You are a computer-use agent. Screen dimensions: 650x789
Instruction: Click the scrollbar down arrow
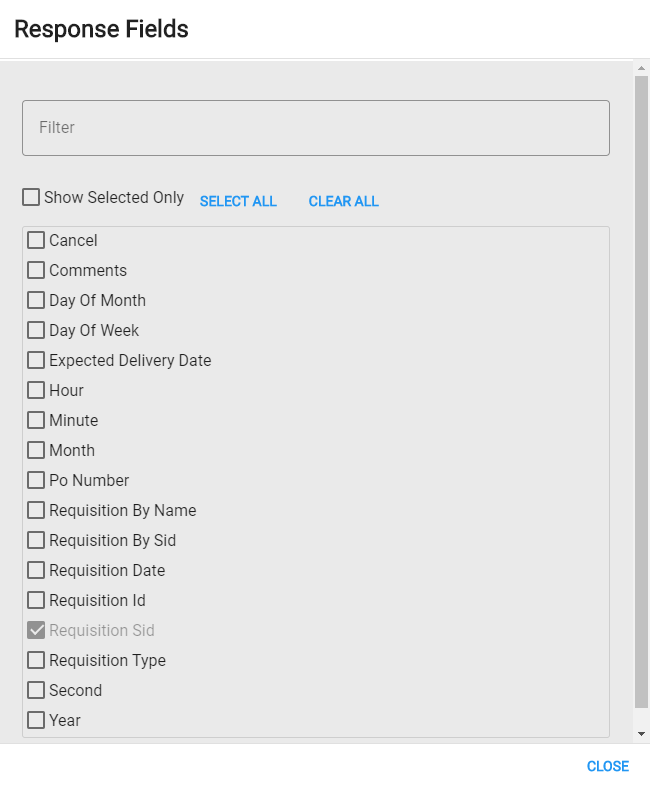coord(641,734)
